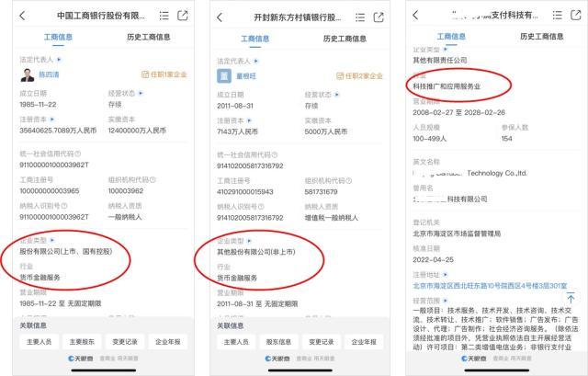588x376 pixels.
Task: Tap 企业年报 button on 中国工商银行 page
Action: (167, 342)
